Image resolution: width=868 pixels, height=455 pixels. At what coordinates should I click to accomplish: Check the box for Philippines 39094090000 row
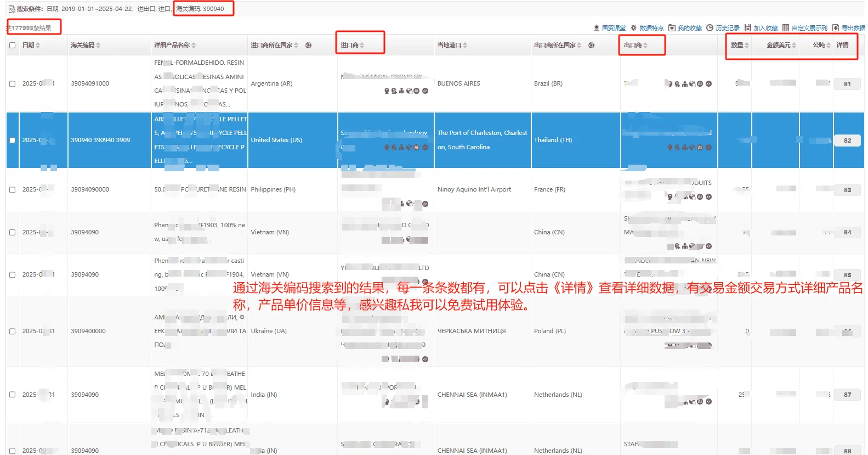12,189
